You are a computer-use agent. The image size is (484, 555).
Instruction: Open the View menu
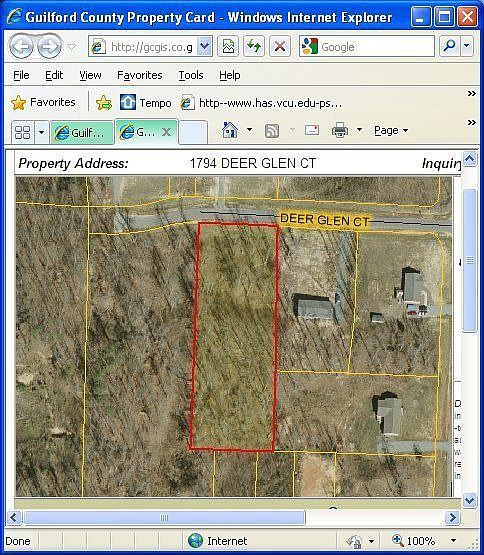[90, 75]
